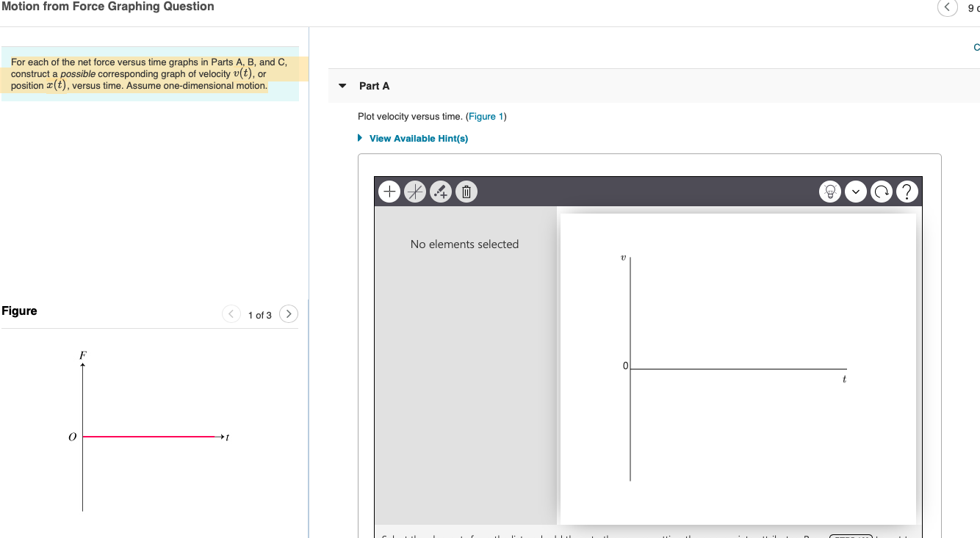Select the add point tool
This screenshot has height=538, width=980.
[x=389, y=191]
